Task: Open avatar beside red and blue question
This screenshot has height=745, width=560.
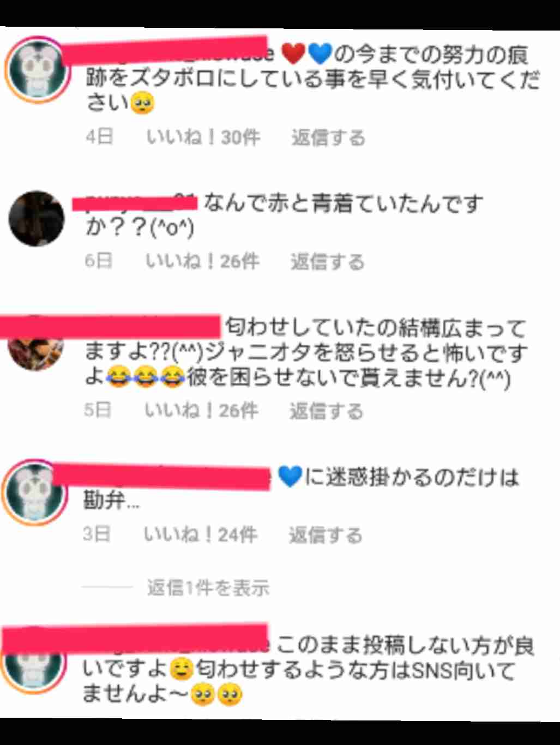Action: pyautogui.click(x=37, y=218)
